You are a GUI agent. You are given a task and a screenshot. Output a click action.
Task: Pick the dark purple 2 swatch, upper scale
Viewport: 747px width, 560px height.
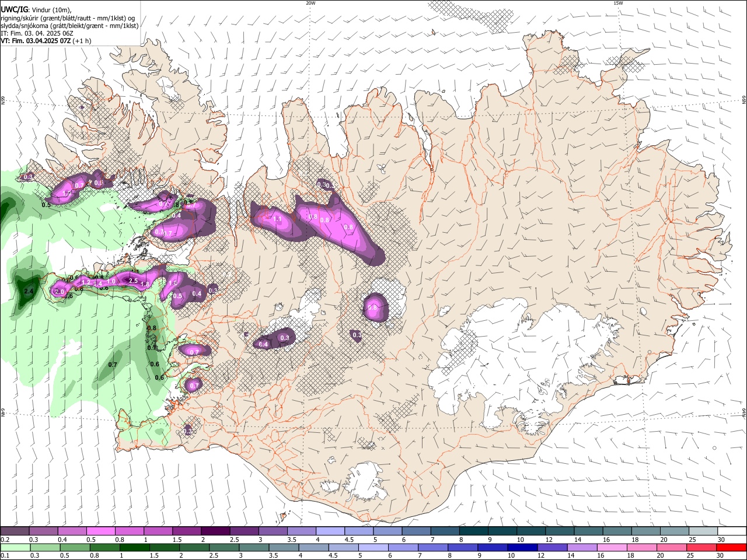click(215, 531)
